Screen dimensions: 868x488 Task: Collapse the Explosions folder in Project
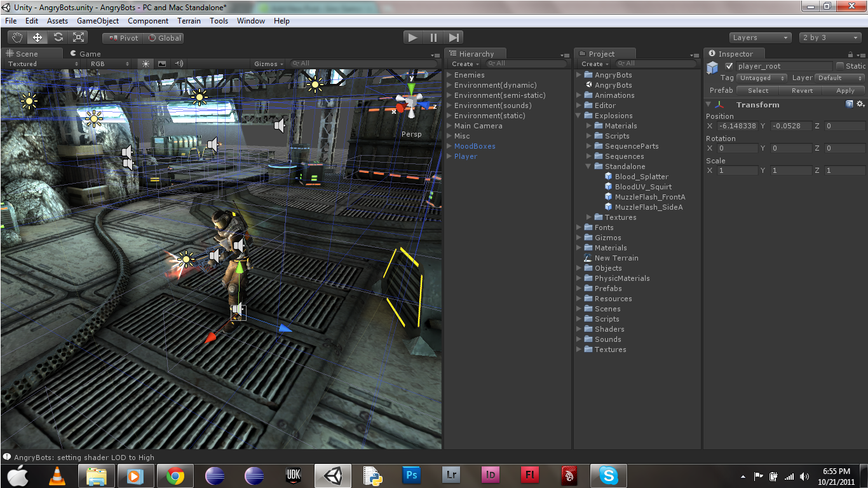(579, 116)
